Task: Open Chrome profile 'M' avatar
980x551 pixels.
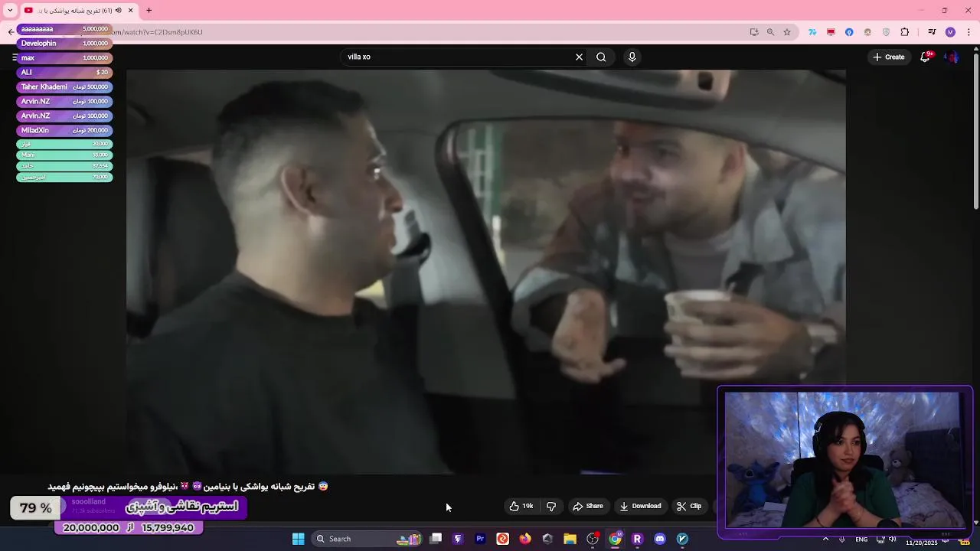Action: click(950, 32)
